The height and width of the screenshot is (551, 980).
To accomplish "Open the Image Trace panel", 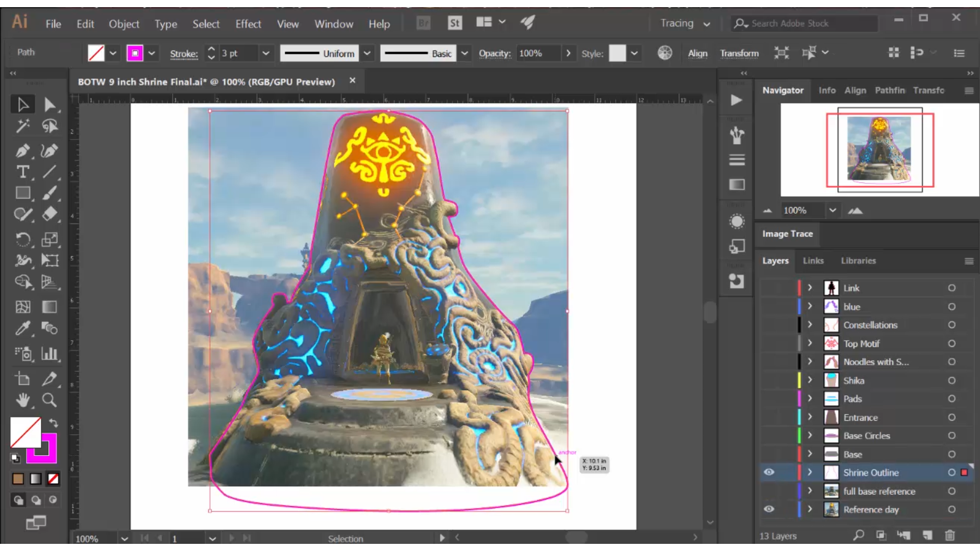I will pyautogui.click(x=787, y=234).
